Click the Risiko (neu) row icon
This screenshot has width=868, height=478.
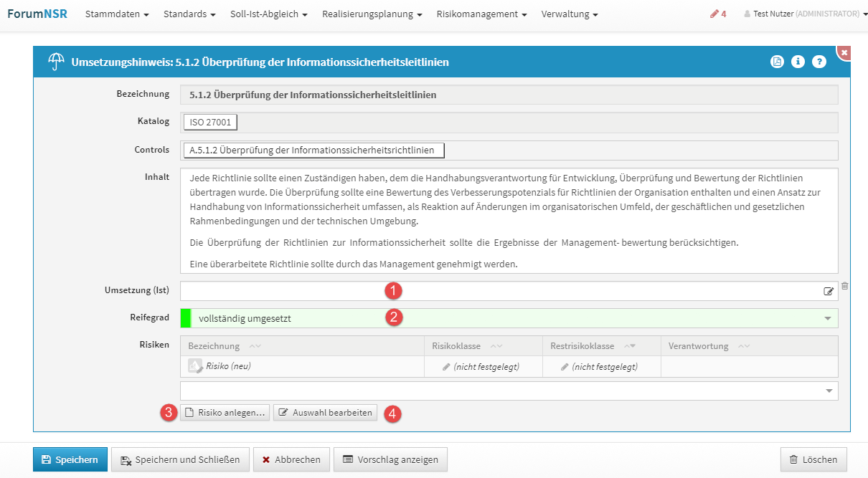195,366
